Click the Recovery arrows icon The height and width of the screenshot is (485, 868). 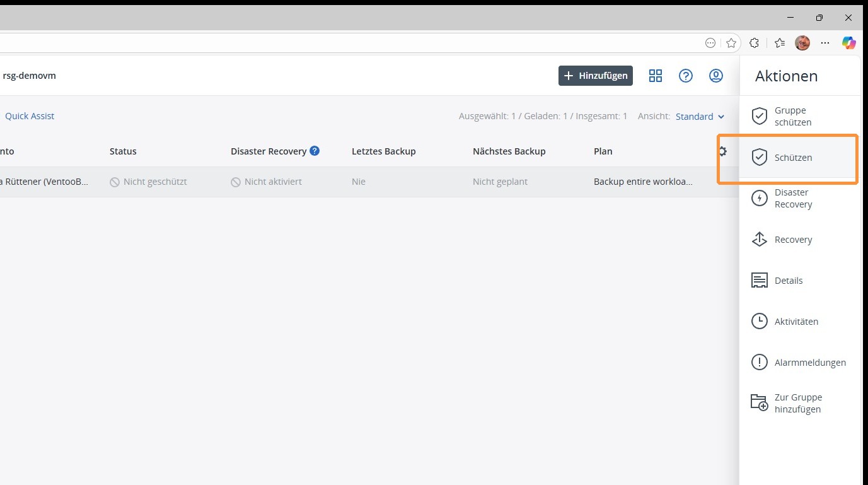pyautogui.click(x=760, y=240)
